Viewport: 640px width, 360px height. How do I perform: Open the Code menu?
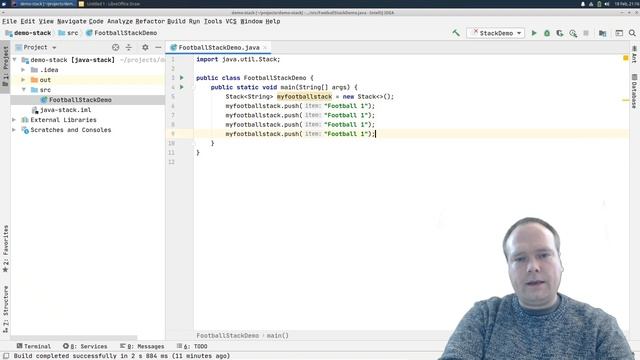96,21
